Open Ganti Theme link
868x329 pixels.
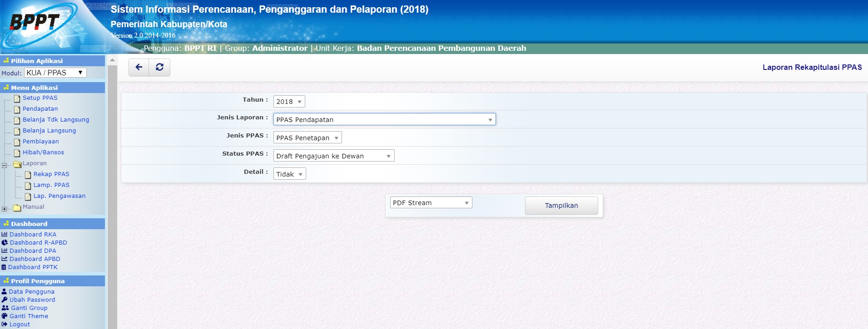click(x=29, y=316)
